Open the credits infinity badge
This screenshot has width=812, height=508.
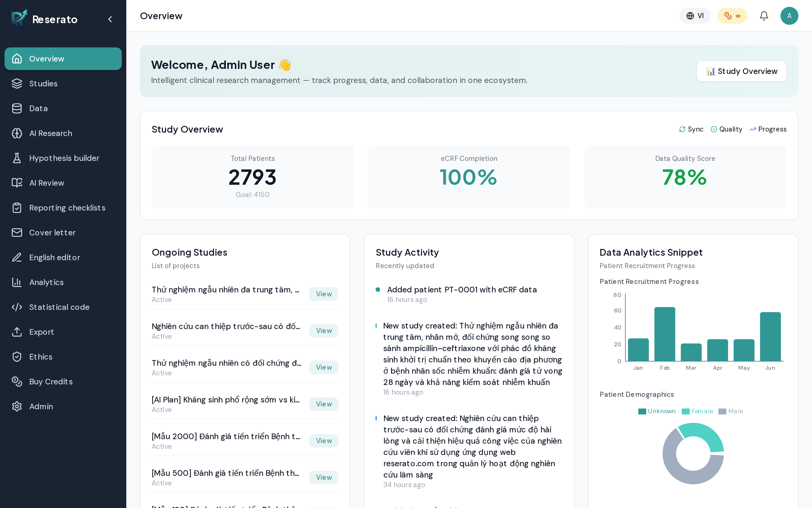(732, 16)
